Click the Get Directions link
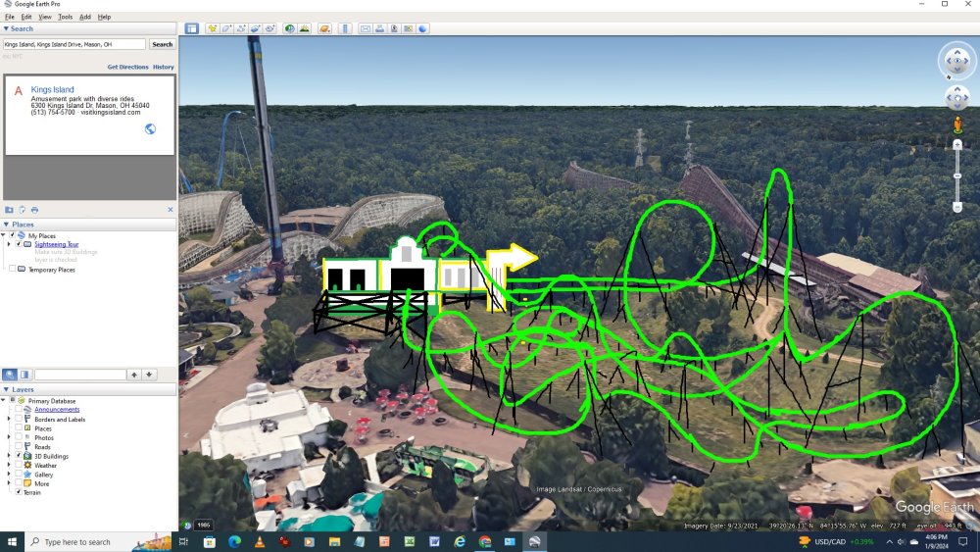Viewport: 980px width, 552px height. coord(127,67)
